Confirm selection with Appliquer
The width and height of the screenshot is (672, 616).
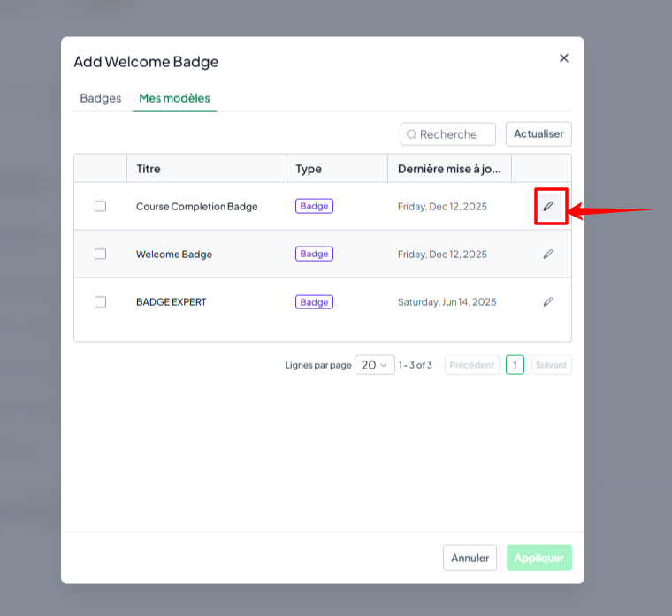pyautogui.click(x=539, y=558)
